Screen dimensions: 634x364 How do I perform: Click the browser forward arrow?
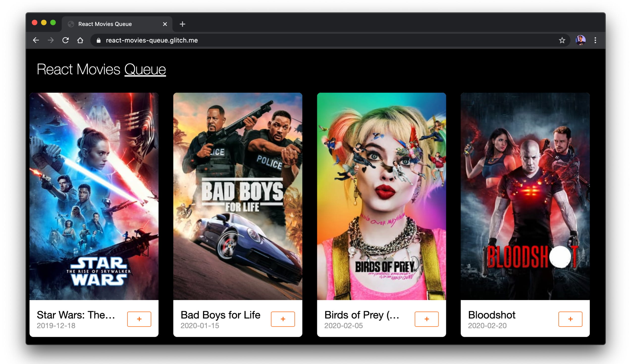[51, 40]
